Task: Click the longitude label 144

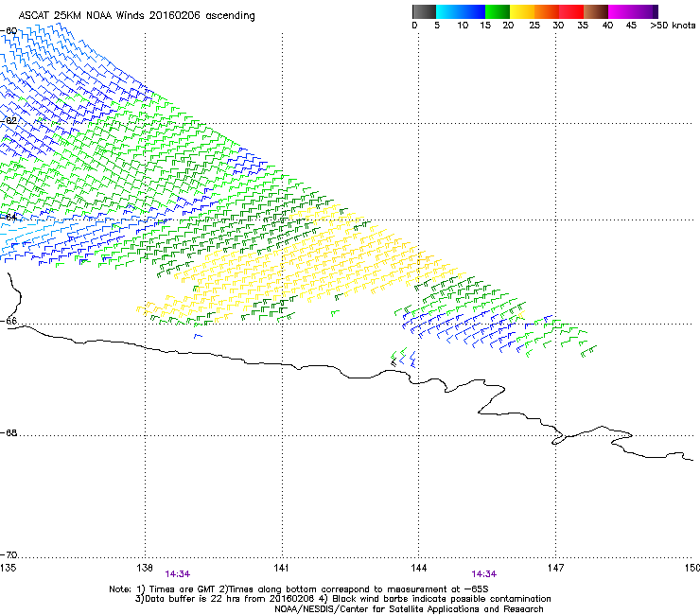Action: [418, 568]
